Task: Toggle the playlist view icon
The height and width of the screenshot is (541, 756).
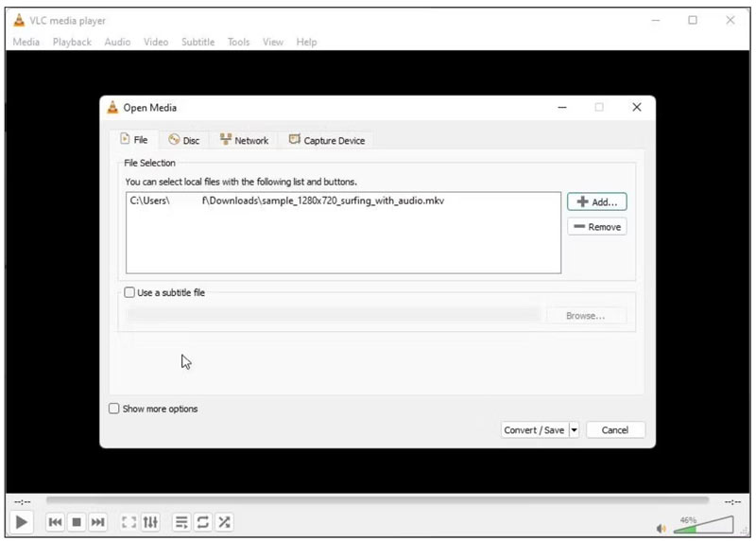Action: click(181, 522)
